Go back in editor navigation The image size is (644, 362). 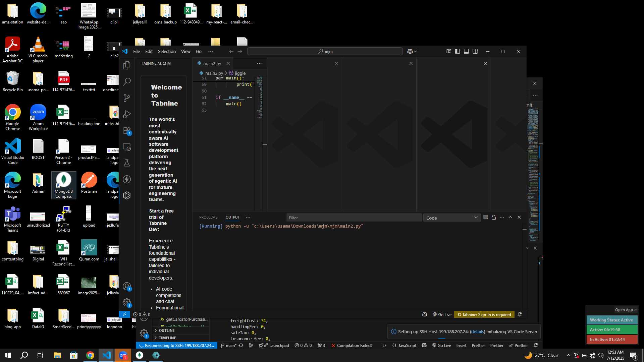(231, 51)
